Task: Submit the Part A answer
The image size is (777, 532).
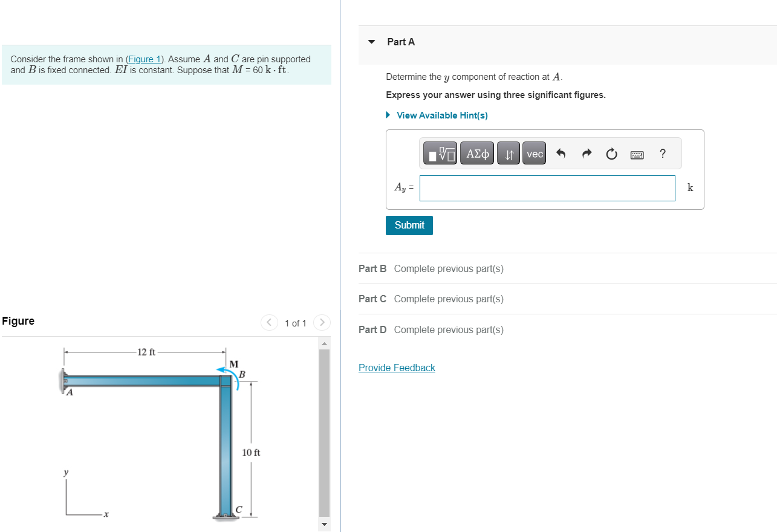Action: (409, 225)
